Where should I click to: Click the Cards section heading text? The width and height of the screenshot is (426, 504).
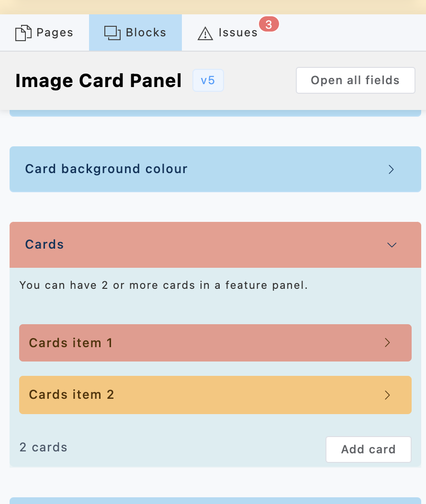click(45, 244)
